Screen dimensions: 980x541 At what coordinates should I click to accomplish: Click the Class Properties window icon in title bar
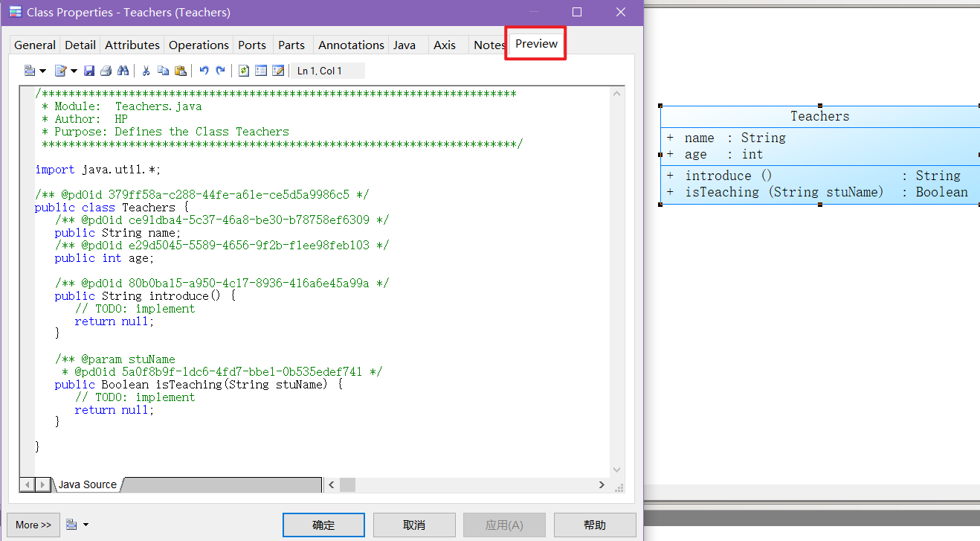point(15,12)
